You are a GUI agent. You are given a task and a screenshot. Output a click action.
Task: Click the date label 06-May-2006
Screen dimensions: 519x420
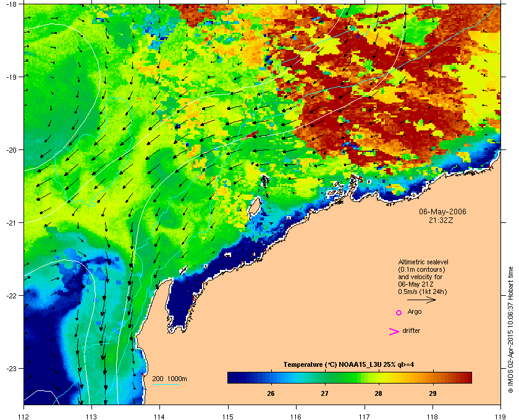tap(442, 212)
